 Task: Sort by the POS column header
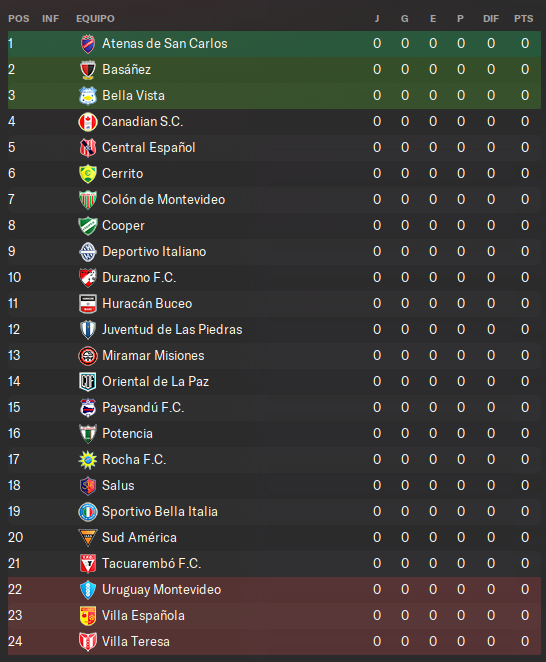19,19
